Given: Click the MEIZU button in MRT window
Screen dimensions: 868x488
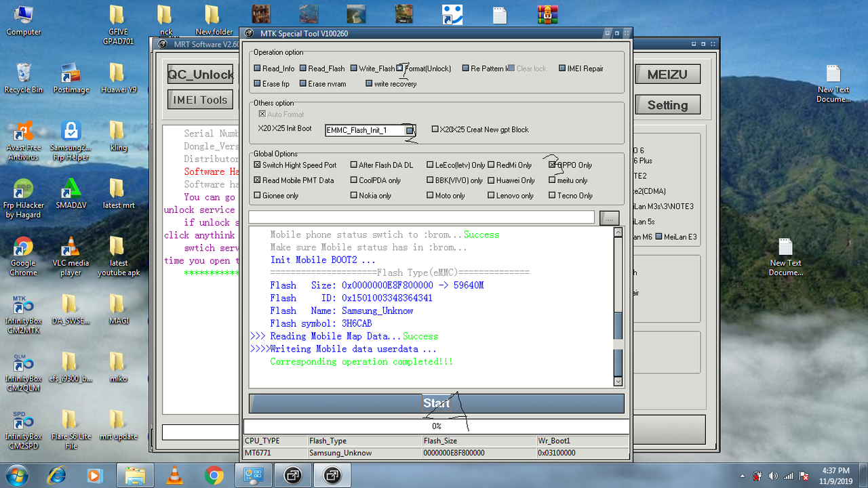Looking at the screenshot, I should point(667,75).
